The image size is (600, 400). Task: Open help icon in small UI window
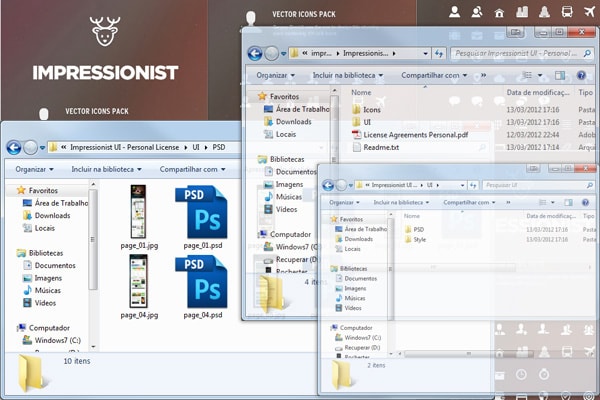pyautogui.click(x=585, y=202)
